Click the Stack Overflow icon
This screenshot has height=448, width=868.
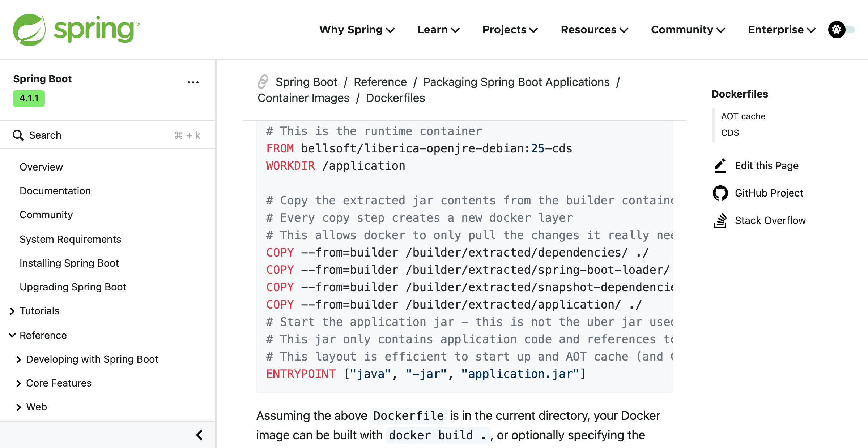pos(720,220)
